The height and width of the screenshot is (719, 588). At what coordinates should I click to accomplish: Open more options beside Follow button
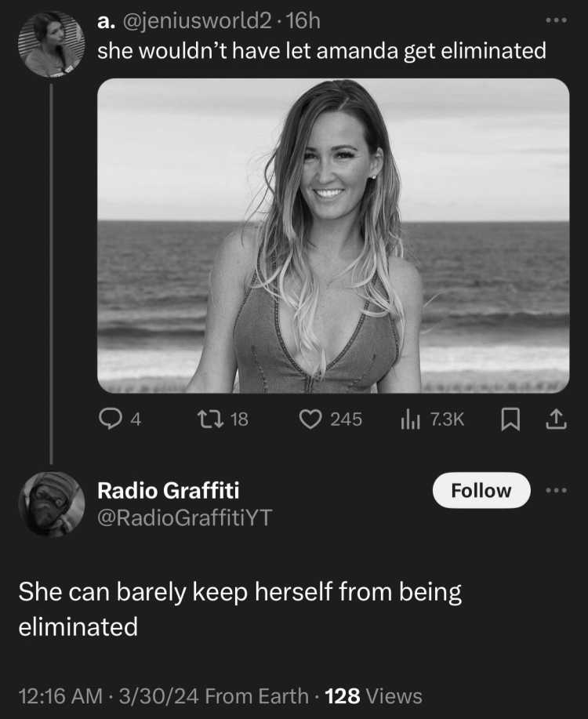point(557,490)
